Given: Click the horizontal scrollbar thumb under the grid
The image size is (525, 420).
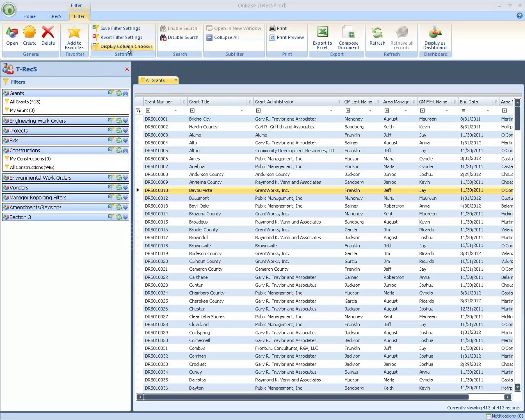Looking at the screenshot, I should [x=306, y=397].
